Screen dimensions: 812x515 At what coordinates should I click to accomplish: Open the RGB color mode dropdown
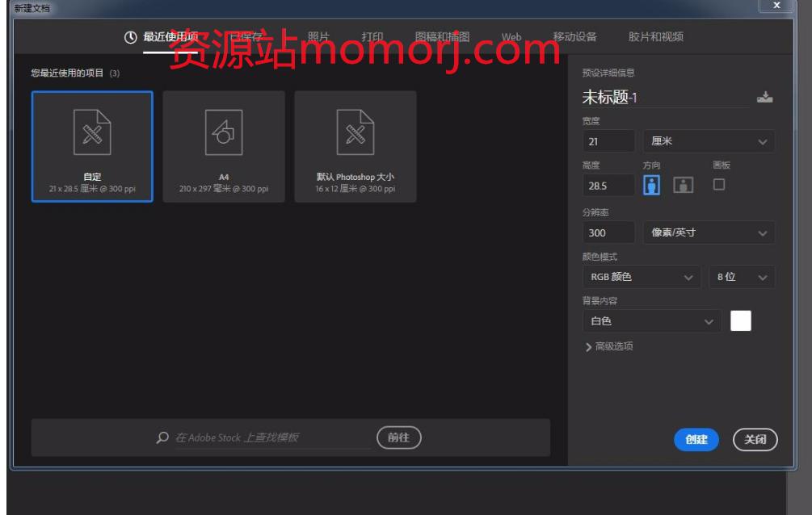point(641,277)
